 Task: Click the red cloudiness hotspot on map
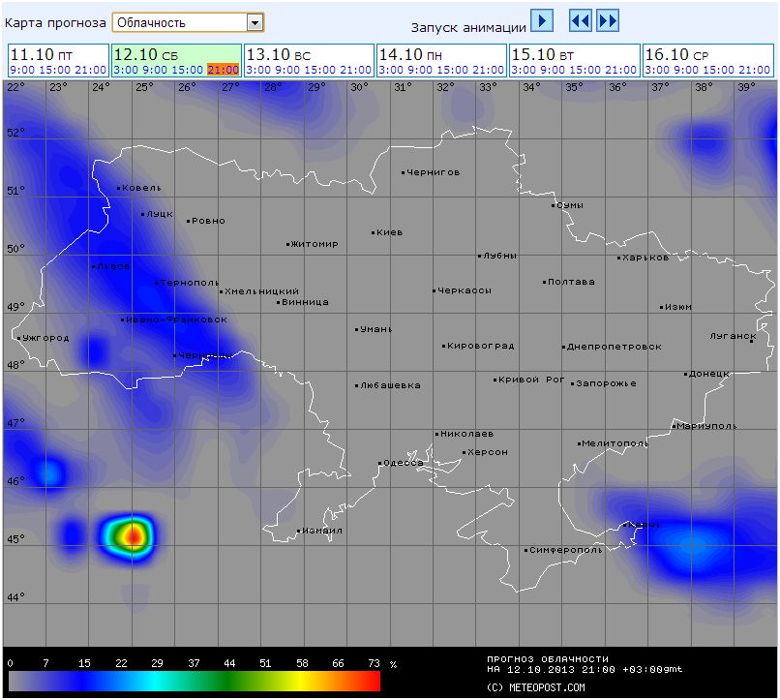[134, 533]
